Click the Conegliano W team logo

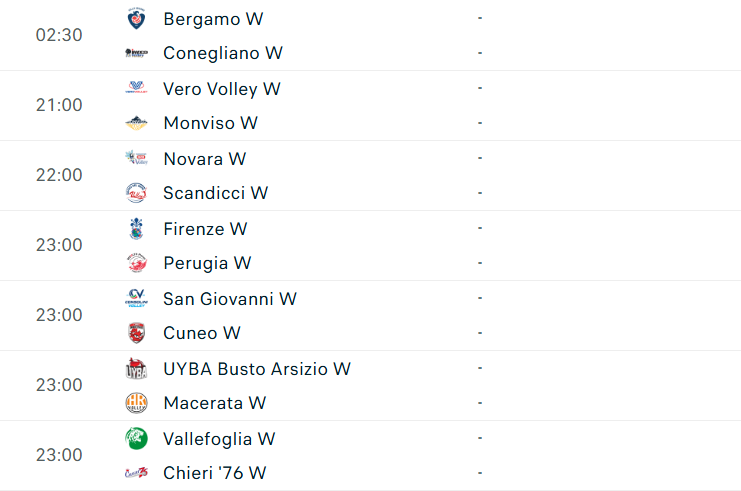point(136,53)
